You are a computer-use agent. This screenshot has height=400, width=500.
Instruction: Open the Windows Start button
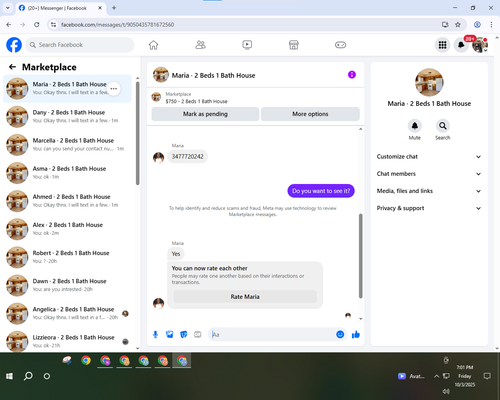[x=9, y=376]
